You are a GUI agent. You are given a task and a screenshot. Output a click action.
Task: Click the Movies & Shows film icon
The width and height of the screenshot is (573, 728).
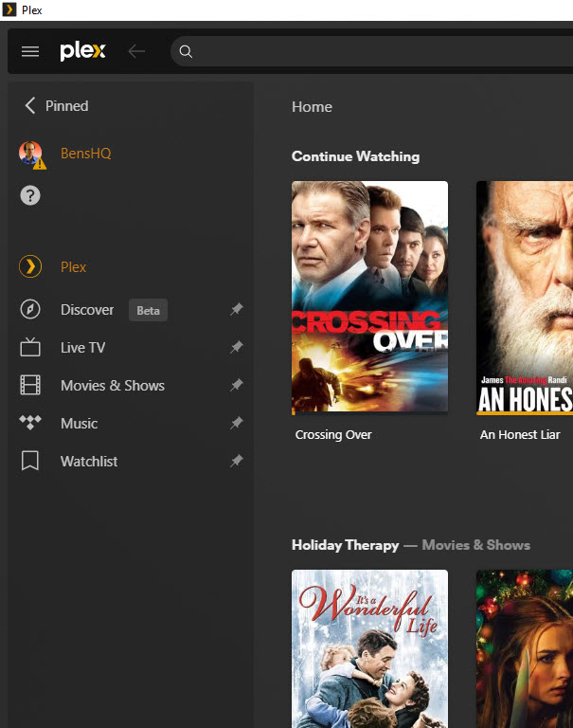point(30,385)
